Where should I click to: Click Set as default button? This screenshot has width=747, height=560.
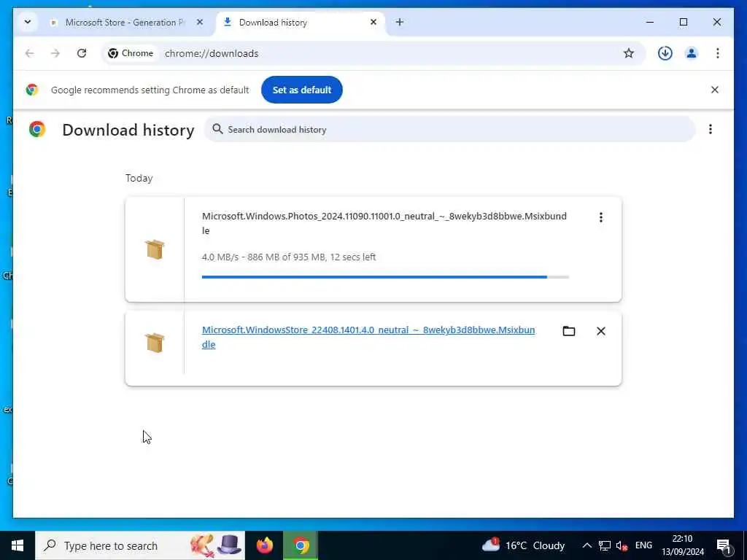(301, 90)
